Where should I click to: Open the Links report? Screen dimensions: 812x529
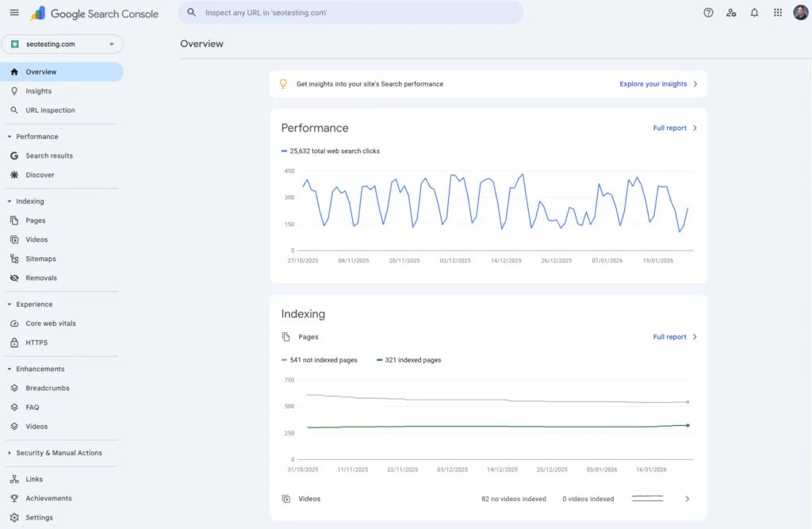[33, 478]
